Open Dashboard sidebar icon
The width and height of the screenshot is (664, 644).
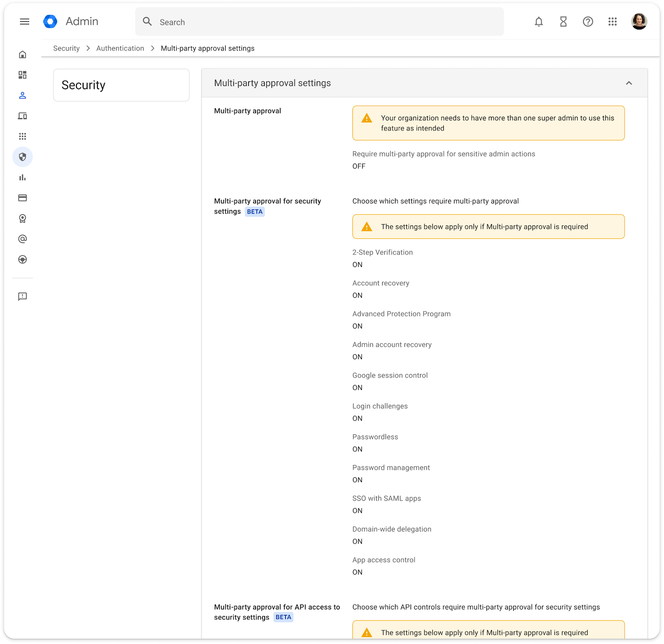pos(22,75)
